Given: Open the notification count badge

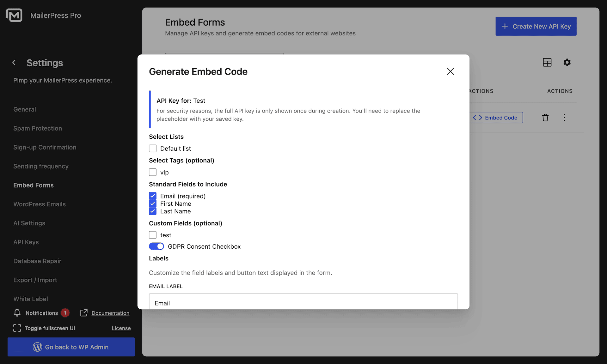Looking at the screenshot, I should point(65,313).
